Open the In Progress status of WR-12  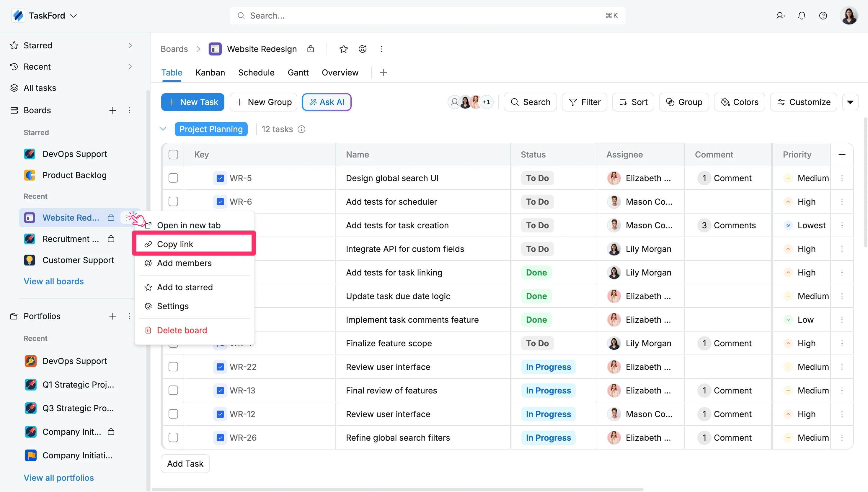click(548, 414)
